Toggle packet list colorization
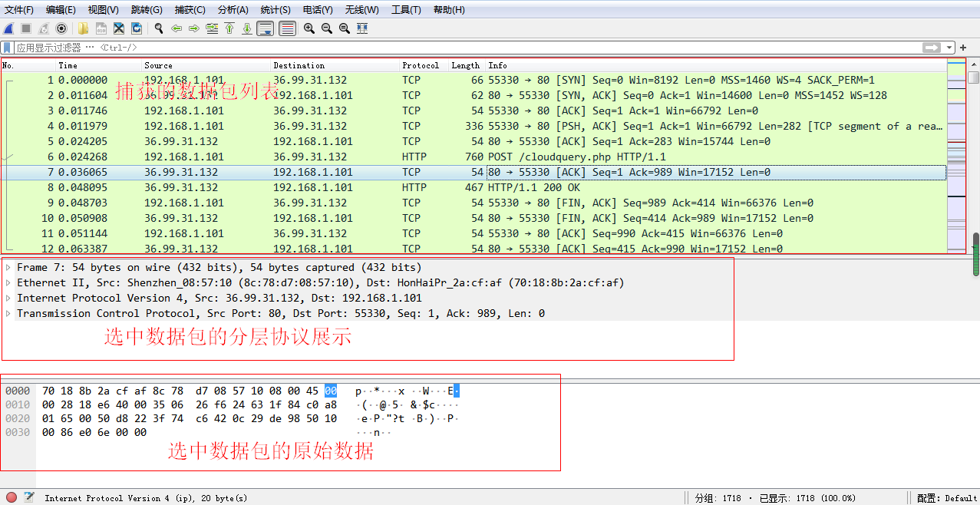Image resolution: width=980 pixels, height=505 pixels. [287, 28]
